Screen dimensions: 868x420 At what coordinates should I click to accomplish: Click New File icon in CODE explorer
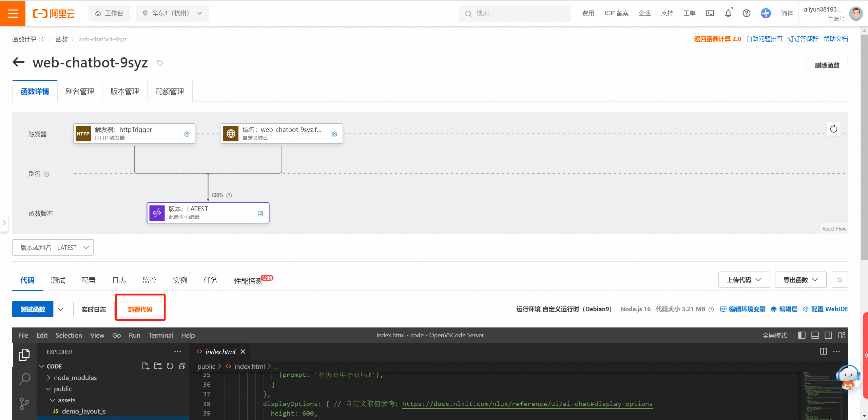pos(146,366)
